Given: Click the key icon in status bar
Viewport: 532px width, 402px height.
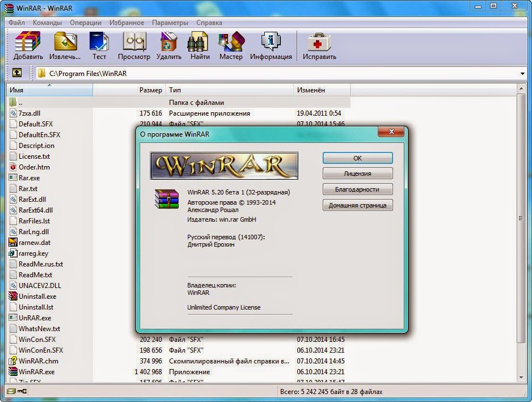Looking at the screenshot, I should pos(22,391).
